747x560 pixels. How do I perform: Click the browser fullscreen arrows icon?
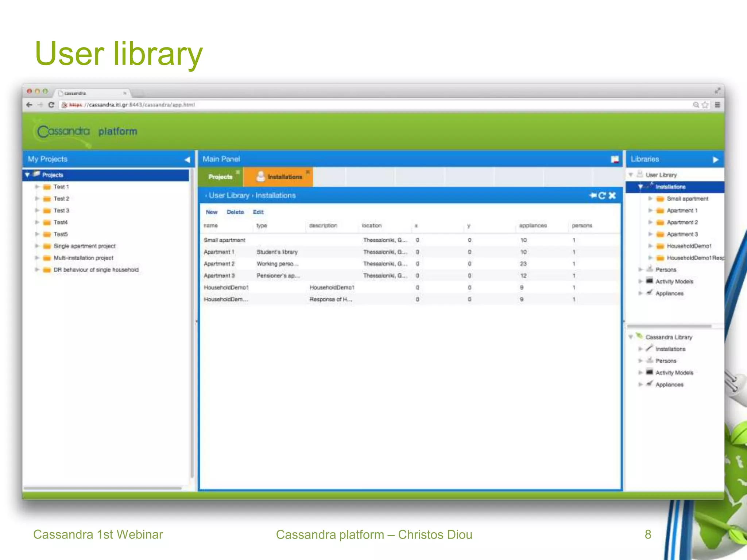coord(717,91)
